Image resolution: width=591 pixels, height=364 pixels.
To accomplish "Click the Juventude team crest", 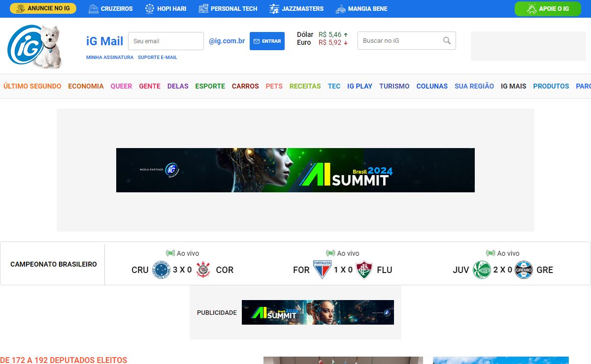I will point(482,270).
